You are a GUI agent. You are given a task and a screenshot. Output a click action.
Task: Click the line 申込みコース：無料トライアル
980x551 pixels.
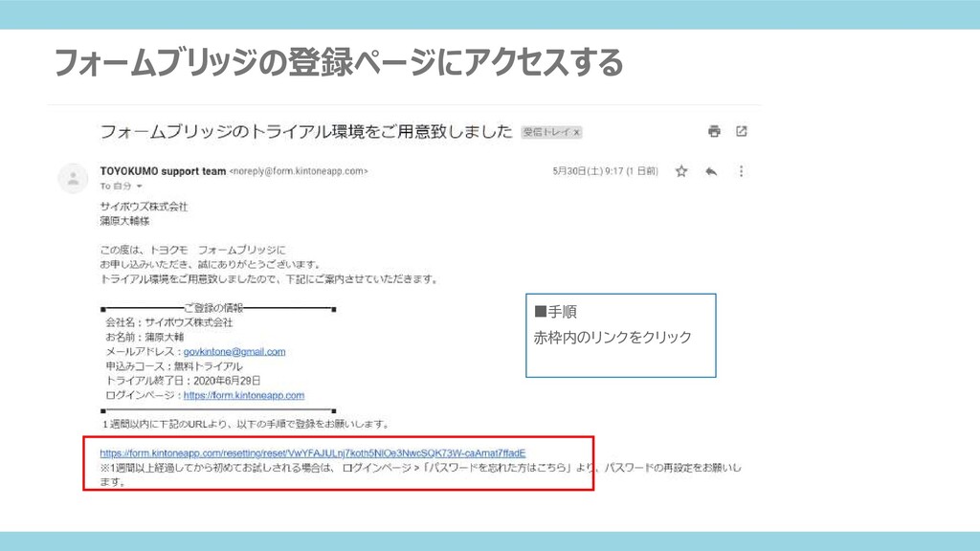pos(174,366)
